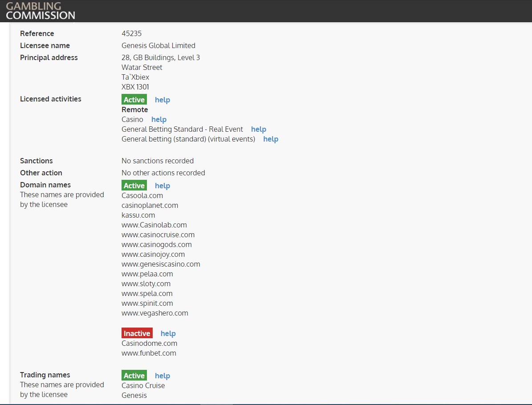Select domain www.casinogods.com
Image resolution: width=532 pixels, height=405 pixels.
(x=157, y=245)
